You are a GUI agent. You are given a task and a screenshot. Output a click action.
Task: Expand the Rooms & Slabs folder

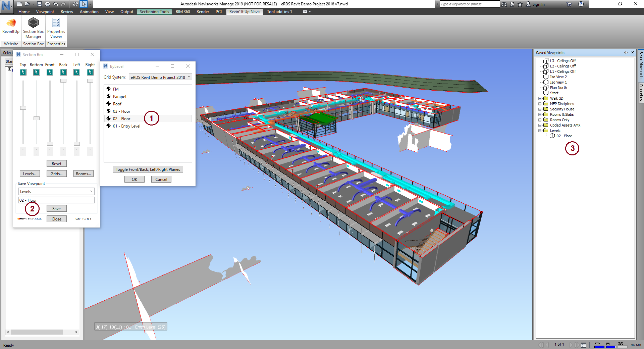(540, 114)
